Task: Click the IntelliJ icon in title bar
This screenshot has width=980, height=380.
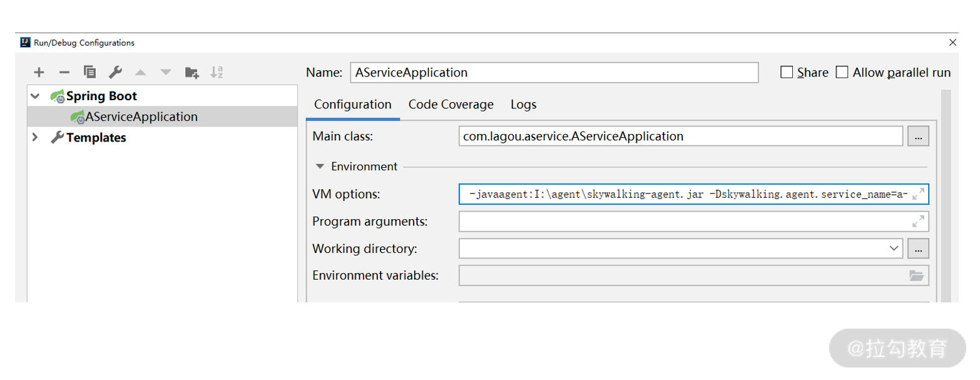Action: coord(25,43)
